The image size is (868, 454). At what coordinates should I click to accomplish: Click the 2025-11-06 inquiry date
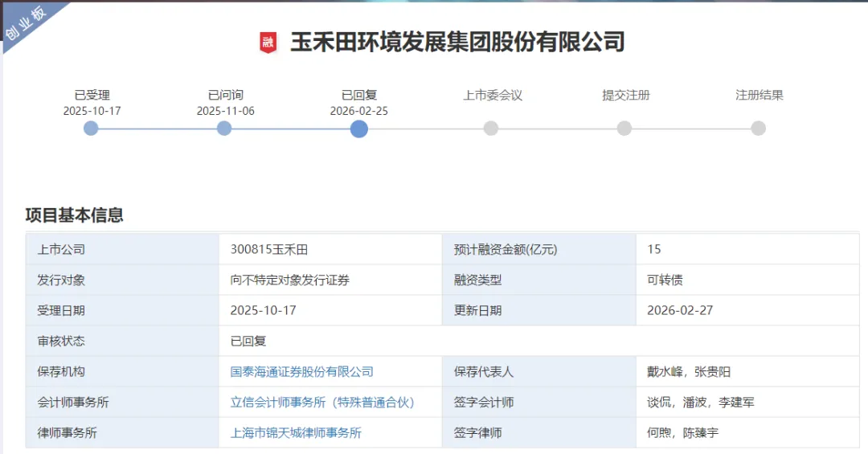225,111
